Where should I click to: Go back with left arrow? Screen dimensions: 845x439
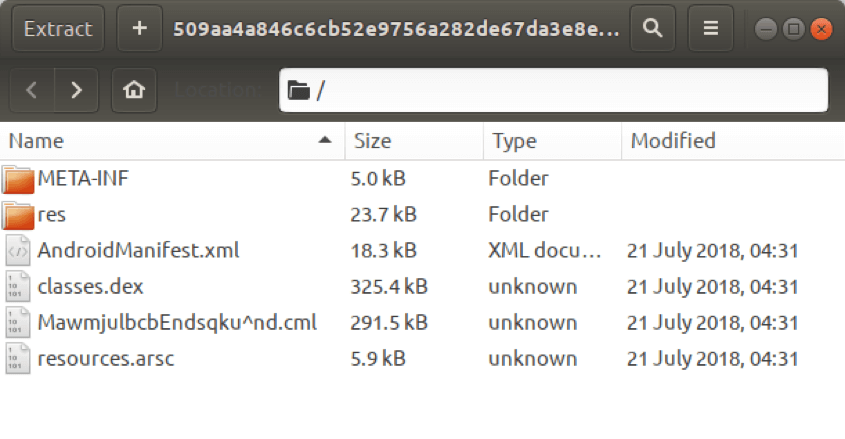point(32,90)
